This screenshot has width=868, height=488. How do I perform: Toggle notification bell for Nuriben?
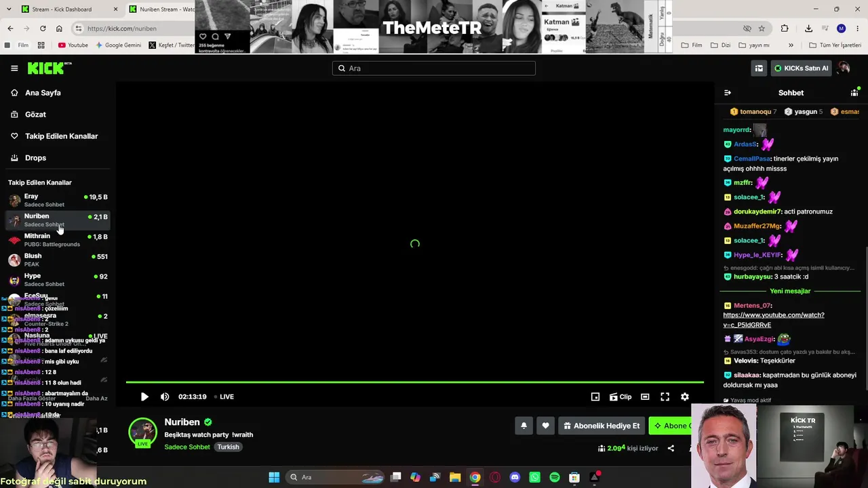(x=524, y=426)
